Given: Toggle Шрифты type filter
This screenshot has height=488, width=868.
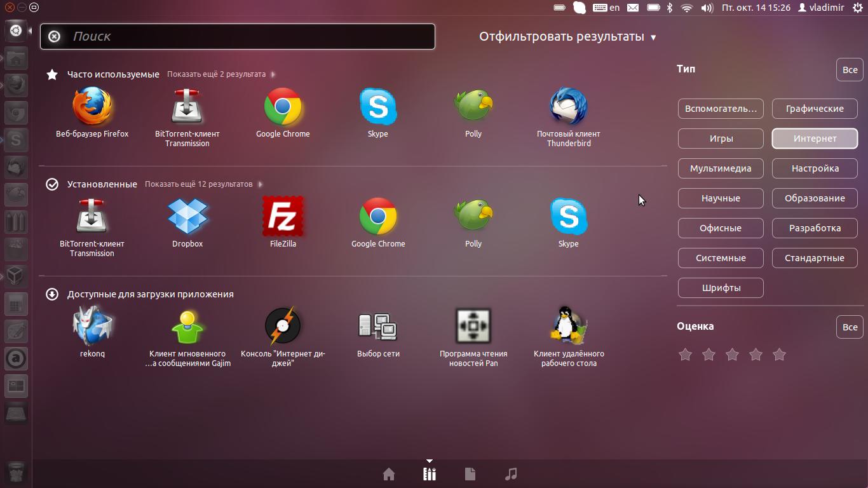Looking at the screenshot, I should tap(721, 288).
